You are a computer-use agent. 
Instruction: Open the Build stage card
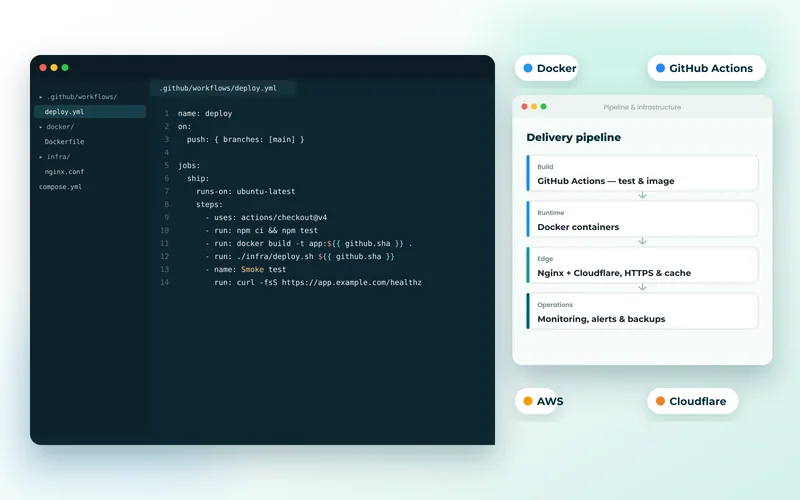642,173
